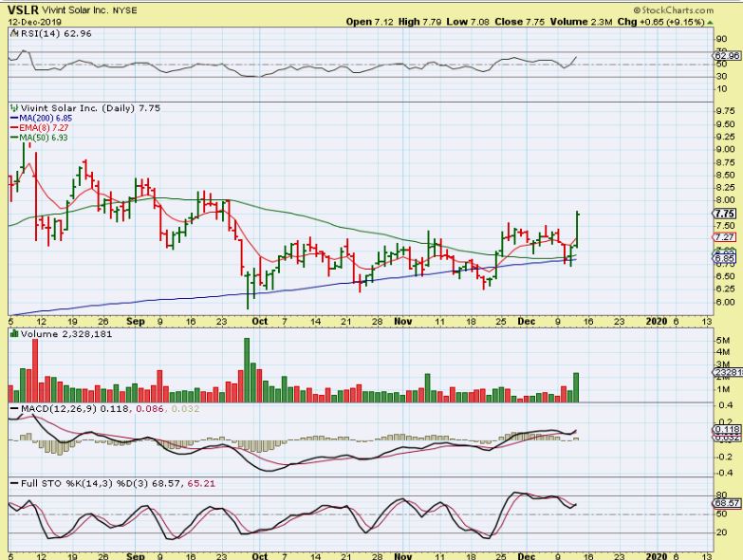Click the latest green price bar reaching 7.75

[577, 230]
